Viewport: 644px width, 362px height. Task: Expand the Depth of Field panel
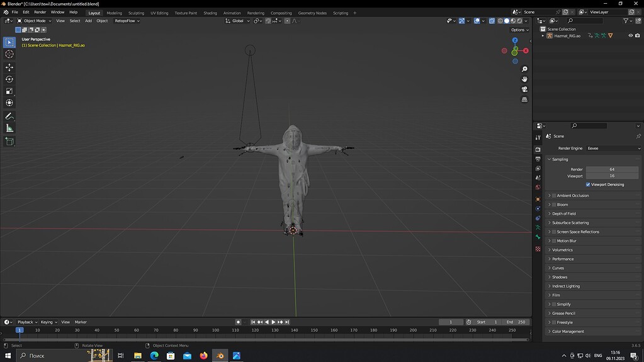564,213
